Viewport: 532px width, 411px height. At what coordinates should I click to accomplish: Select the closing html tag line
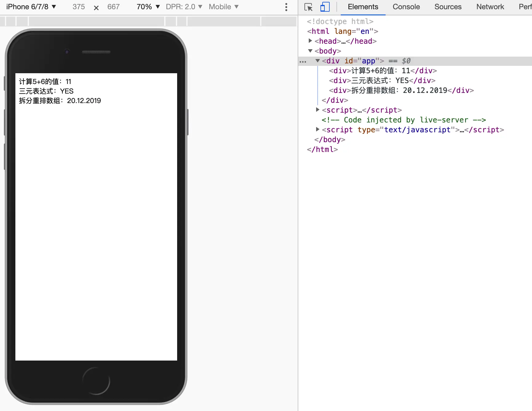click(322, 149)
